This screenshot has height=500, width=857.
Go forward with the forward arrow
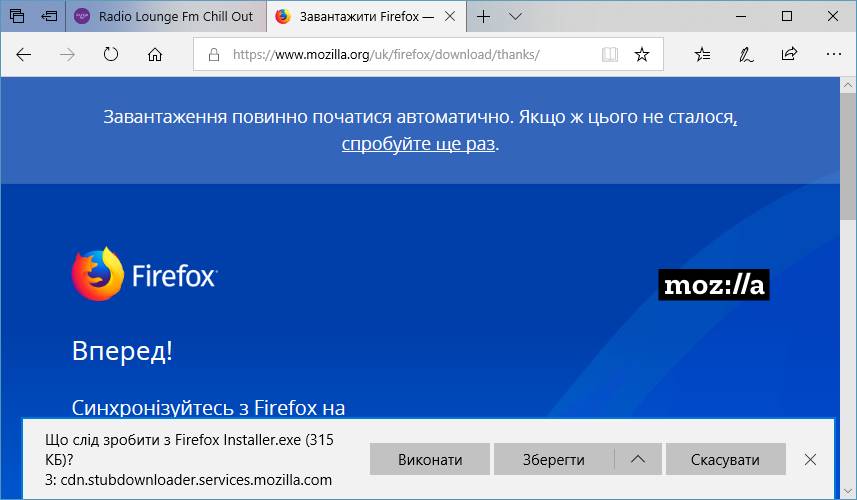pyautogui.click(x=67, y=54)
